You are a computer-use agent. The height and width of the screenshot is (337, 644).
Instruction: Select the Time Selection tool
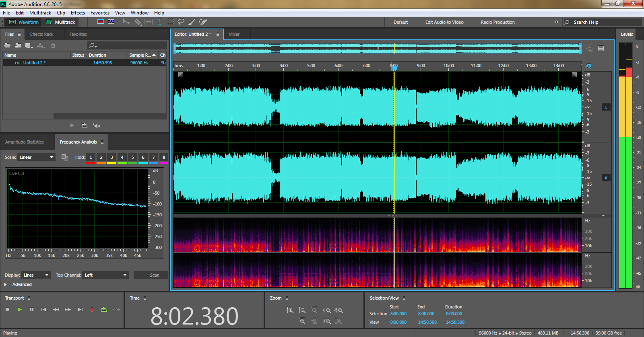159,22
